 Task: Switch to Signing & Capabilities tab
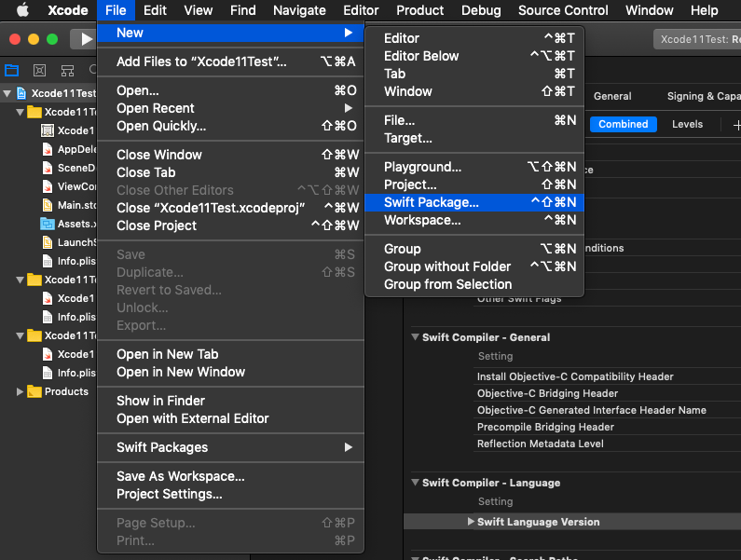click(703, 96)
